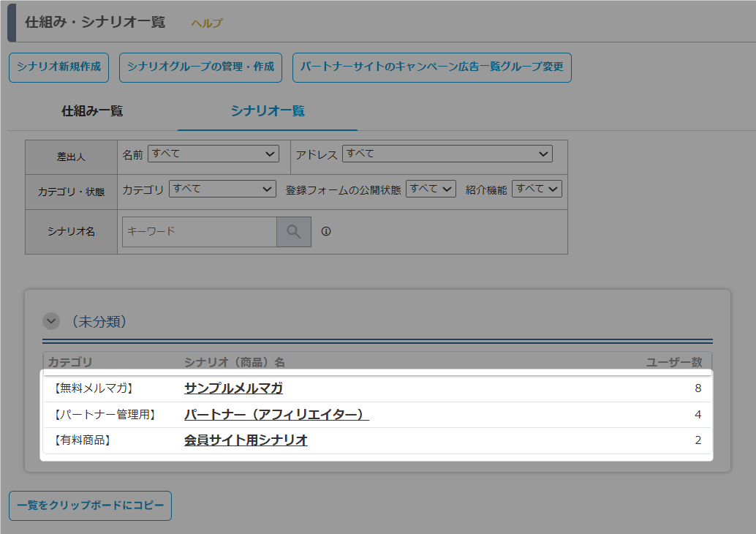756x534 pixels.
Task: Open the 名前 sender dropdown
Action: [213, 154]
